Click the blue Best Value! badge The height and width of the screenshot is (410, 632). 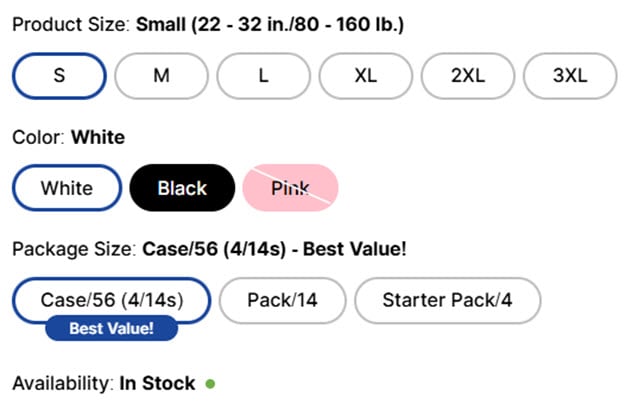pyautogui.click(x=111, y=328)
